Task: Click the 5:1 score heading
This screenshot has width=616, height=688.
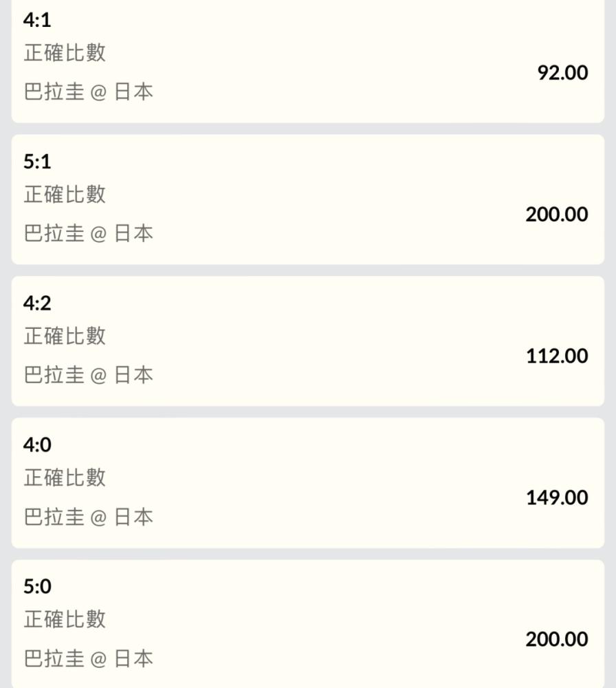Action: point(37,162)
